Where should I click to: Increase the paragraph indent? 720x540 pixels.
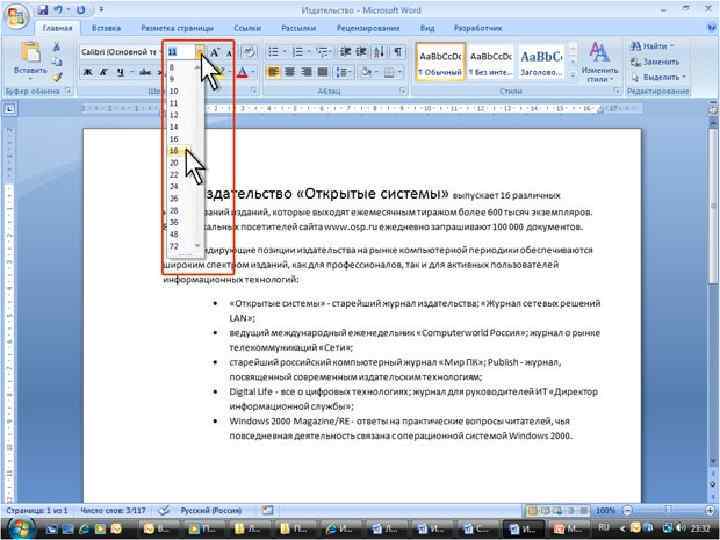point(362,52)
